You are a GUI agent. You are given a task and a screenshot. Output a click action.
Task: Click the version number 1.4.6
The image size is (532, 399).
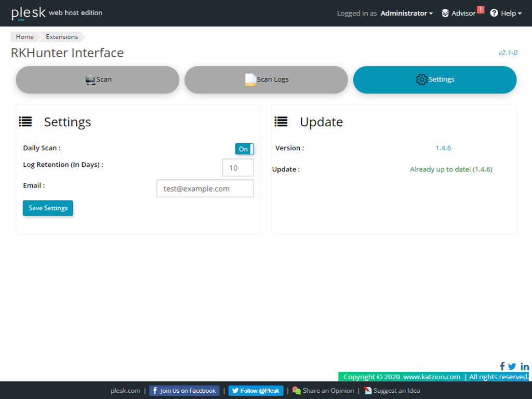(x=443, y=148)
